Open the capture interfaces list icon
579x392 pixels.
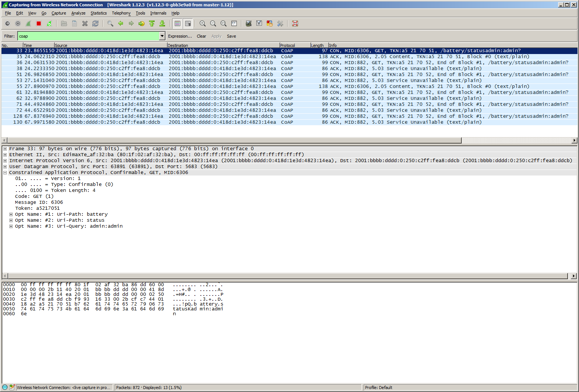point(7,23)
